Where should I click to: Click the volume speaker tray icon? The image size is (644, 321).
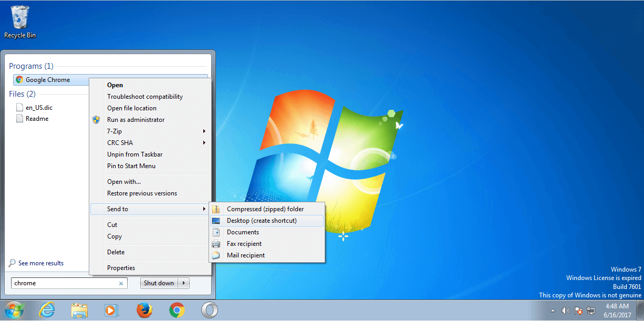click(x=566, y=310)
